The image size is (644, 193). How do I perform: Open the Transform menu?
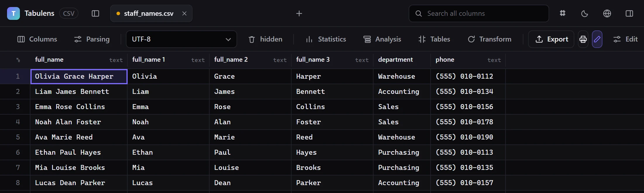pos(489,39)
